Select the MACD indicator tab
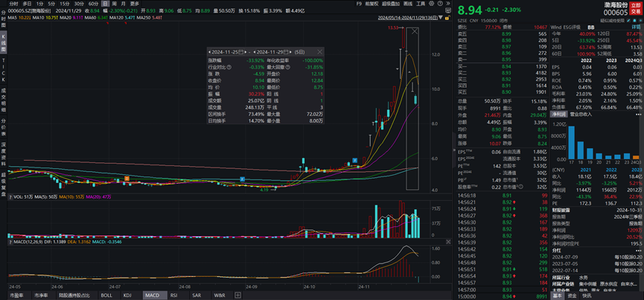The image size is (644, 300). pyautogui.click(x=154, y=295)
